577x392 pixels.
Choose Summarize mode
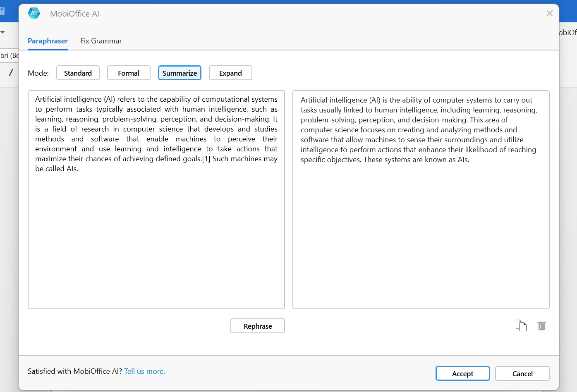point(180,73)
